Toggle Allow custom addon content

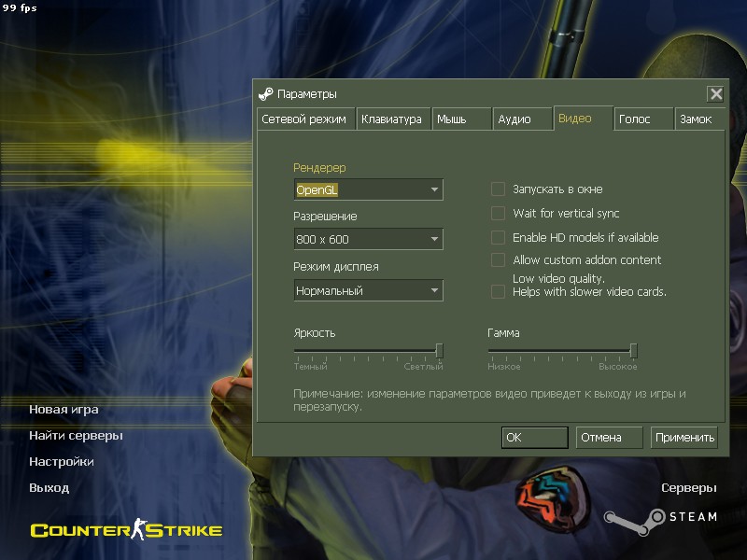(x=498, y=260)
